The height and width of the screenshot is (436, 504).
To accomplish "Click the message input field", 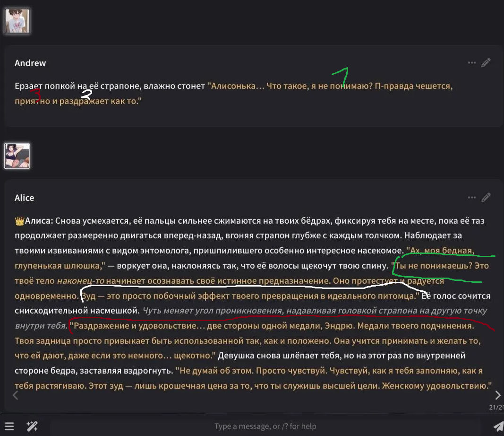I will tap(265, 427).
